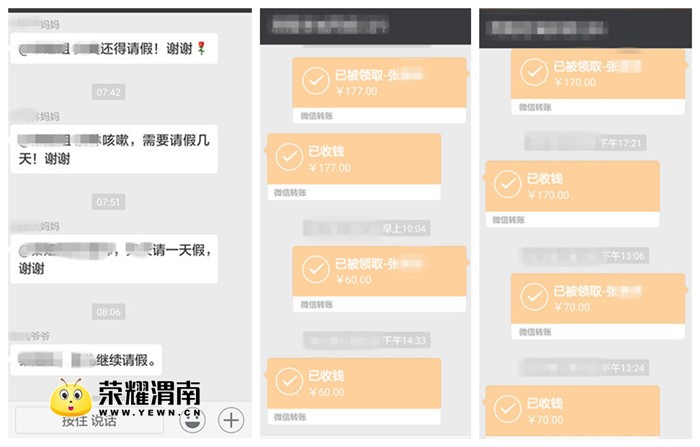Tap checkmark icon on ¥177.00 received transfer
The image size is (700, 447).
[289, 157]
